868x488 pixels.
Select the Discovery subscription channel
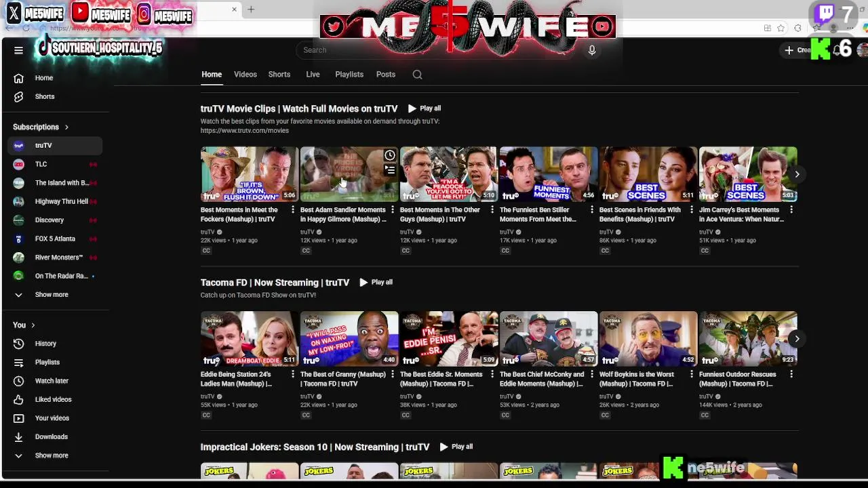tap(55, 220)
